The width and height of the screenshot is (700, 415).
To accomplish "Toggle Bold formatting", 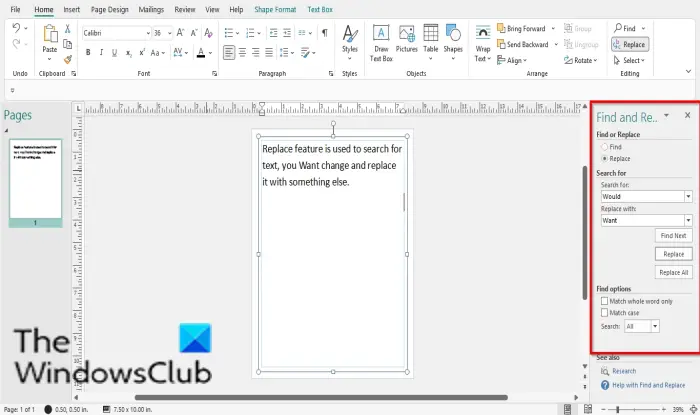I will [88, 53].
